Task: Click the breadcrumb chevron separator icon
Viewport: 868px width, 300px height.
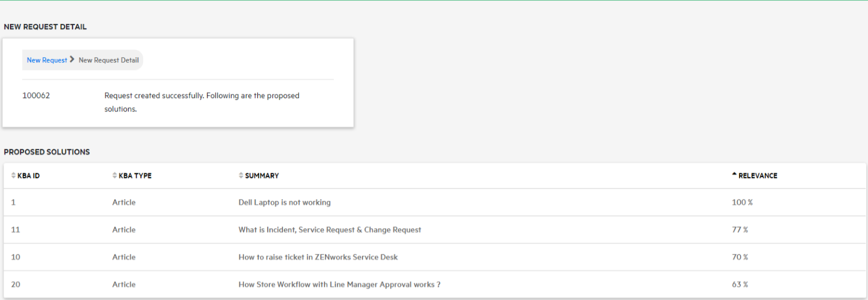Action: pos(72,60)
